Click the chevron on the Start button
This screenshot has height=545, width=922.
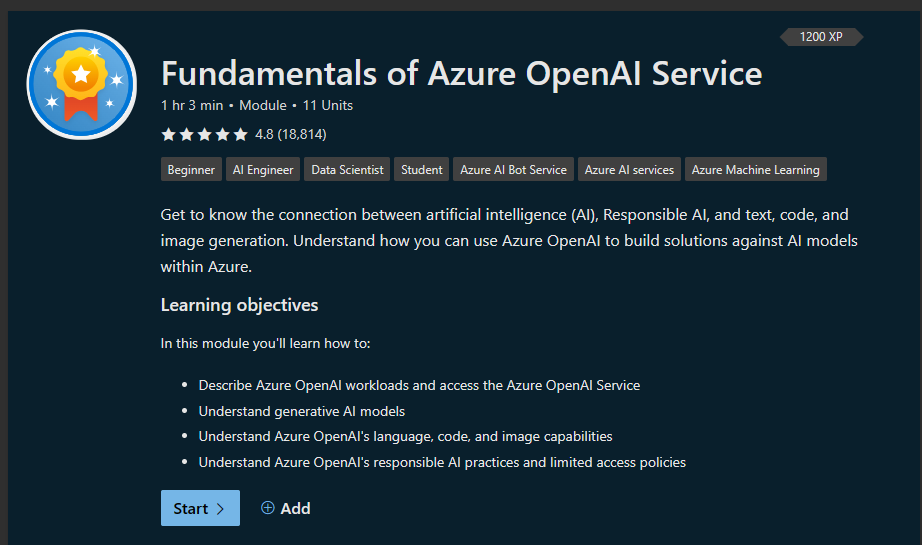pos(221,509)
